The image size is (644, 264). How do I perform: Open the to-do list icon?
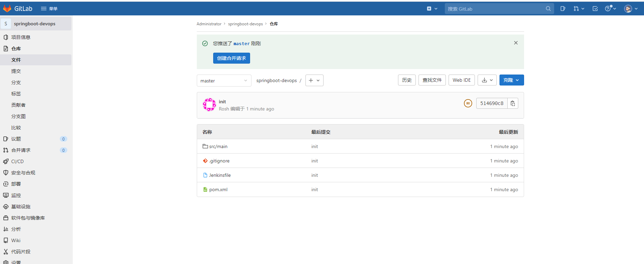click(595, 9)
